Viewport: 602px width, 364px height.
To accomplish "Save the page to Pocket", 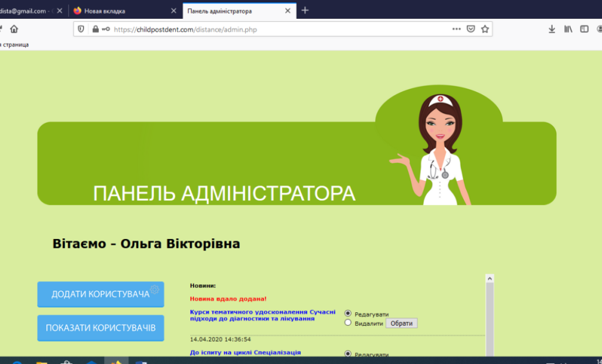I will pos(470,28).
